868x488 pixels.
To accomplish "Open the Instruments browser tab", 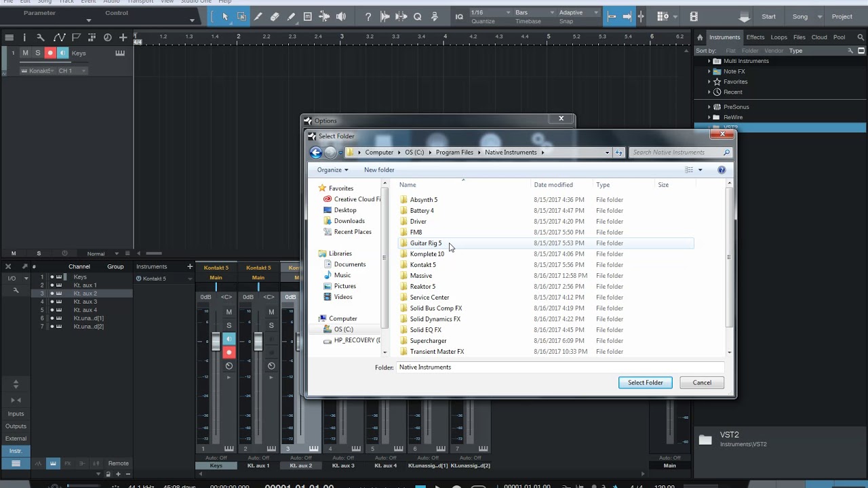I will (x=724, y=37).
